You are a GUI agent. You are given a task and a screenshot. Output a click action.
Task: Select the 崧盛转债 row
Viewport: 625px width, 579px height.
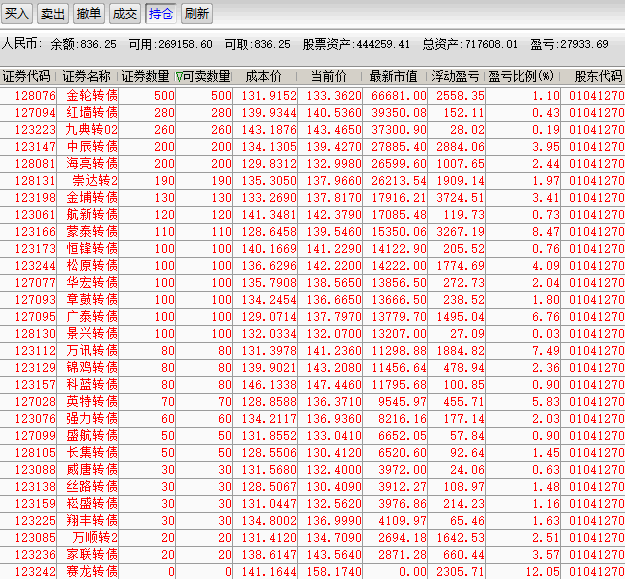[x=312, y=504]
